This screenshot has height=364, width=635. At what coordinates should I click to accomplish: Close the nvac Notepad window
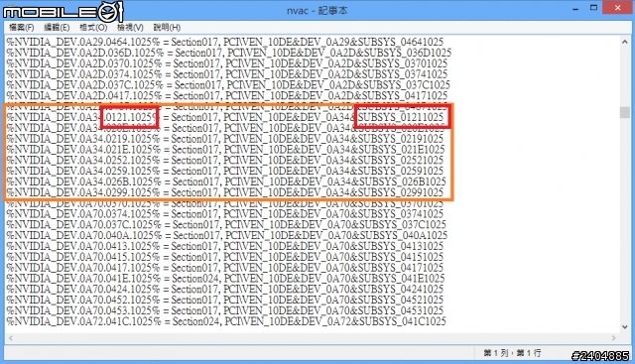617,8
